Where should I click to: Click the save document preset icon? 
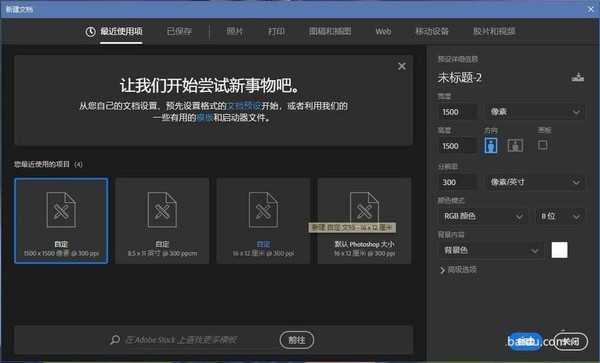point(577,77)
